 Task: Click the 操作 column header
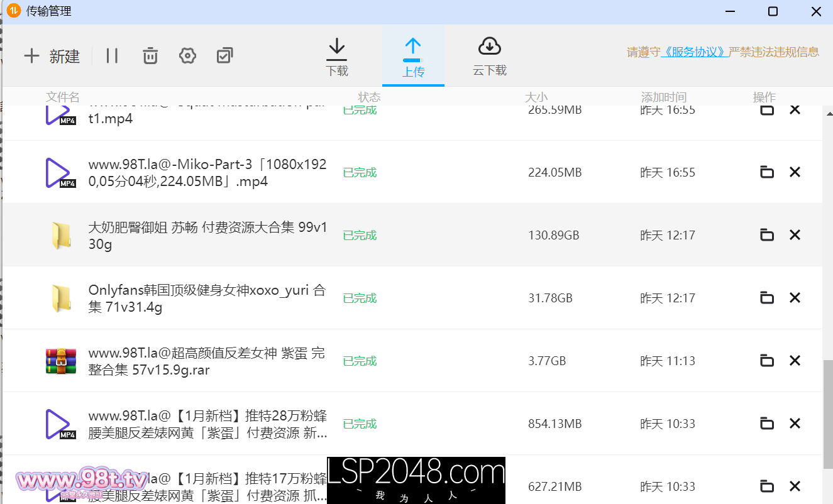[x=764, y=97]
